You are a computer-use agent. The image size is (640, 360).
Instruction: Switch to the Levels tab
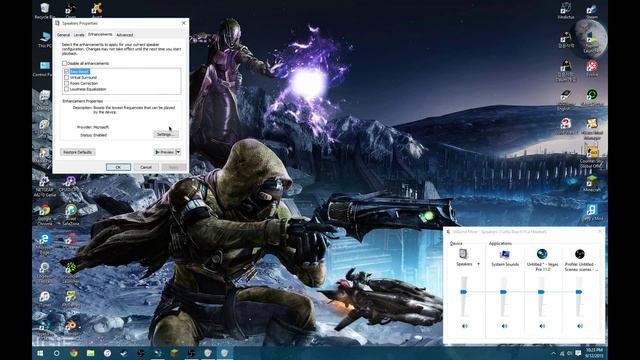click(79, 35)
